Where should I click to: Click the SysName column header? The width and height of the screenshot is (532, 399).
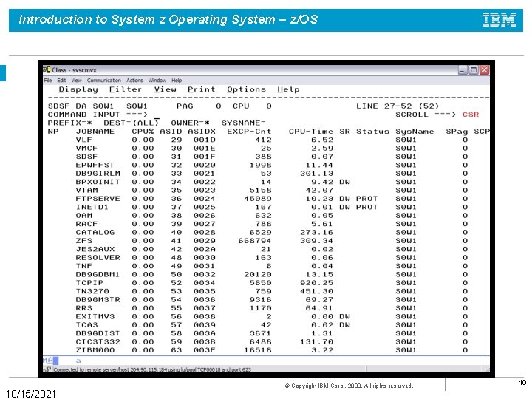click(x=415, y=132)
